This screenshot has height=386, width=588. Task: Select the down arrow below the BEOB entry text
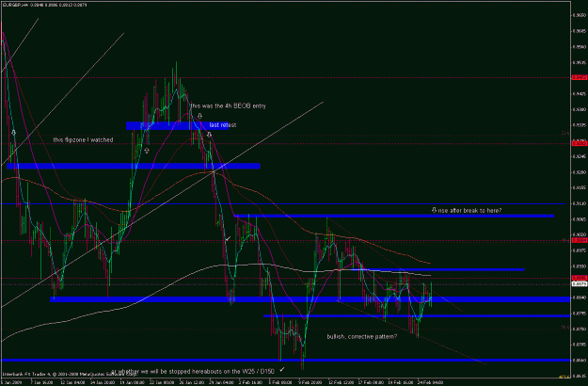coord(199,116)
